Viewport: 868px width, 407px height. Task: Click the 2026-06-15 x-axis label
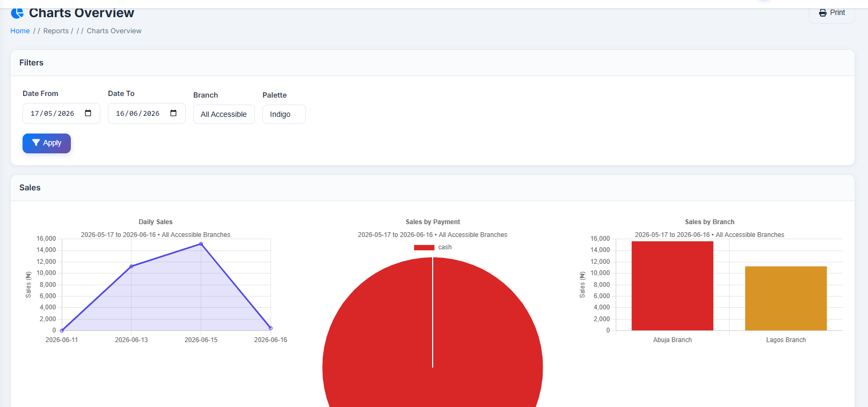(201, 340)
